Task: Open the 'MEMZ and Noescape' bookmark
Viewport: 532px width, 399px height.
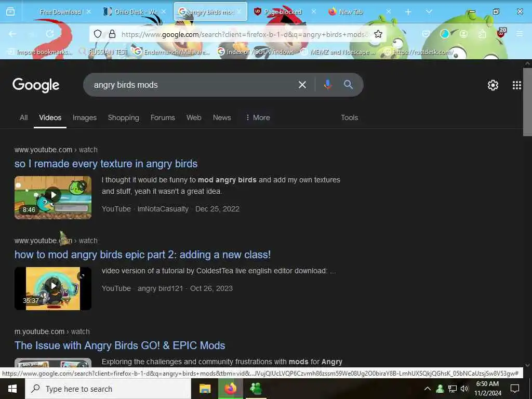Action: [x=338, y=52]
